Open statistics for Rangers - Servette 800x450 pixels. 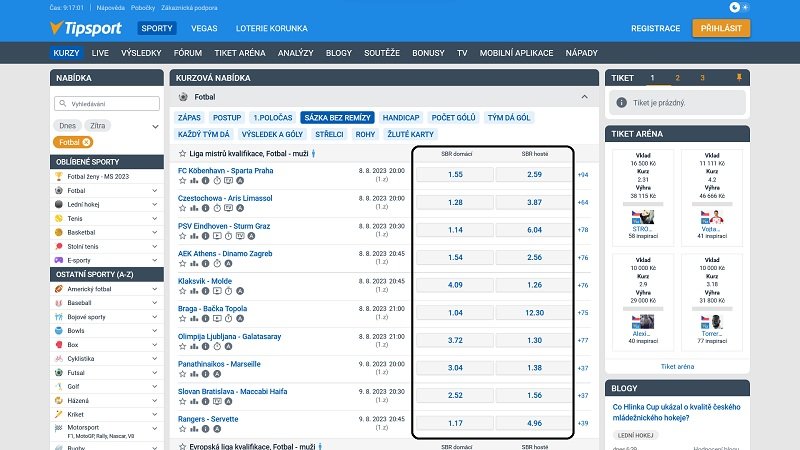click(194, 429)
